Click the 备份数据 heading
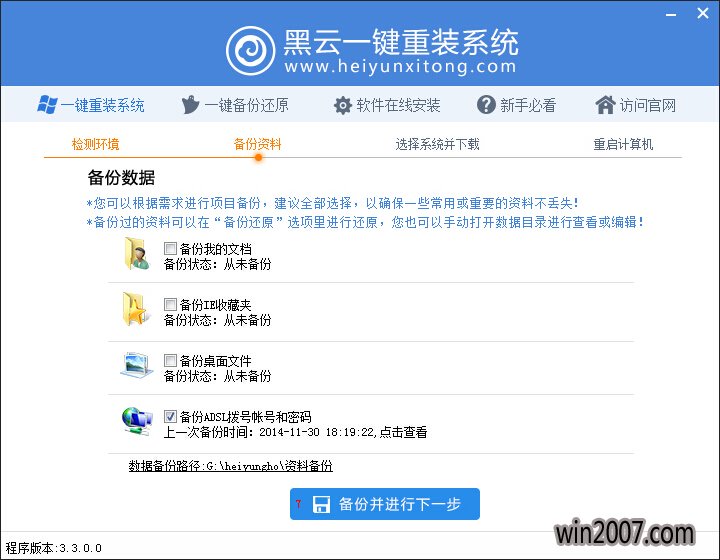 click(x=121, y=178)
